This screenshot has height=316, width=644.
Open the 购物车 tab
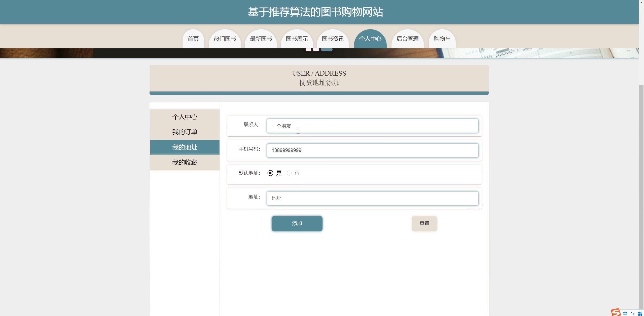442,39
